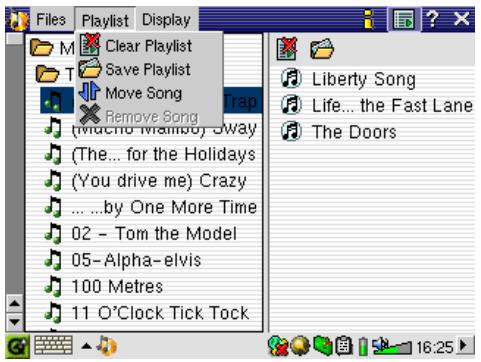Click the taskbar right arrow button
Image resolution: width=481 pixels, height=362 pixels.
[465, 346]
